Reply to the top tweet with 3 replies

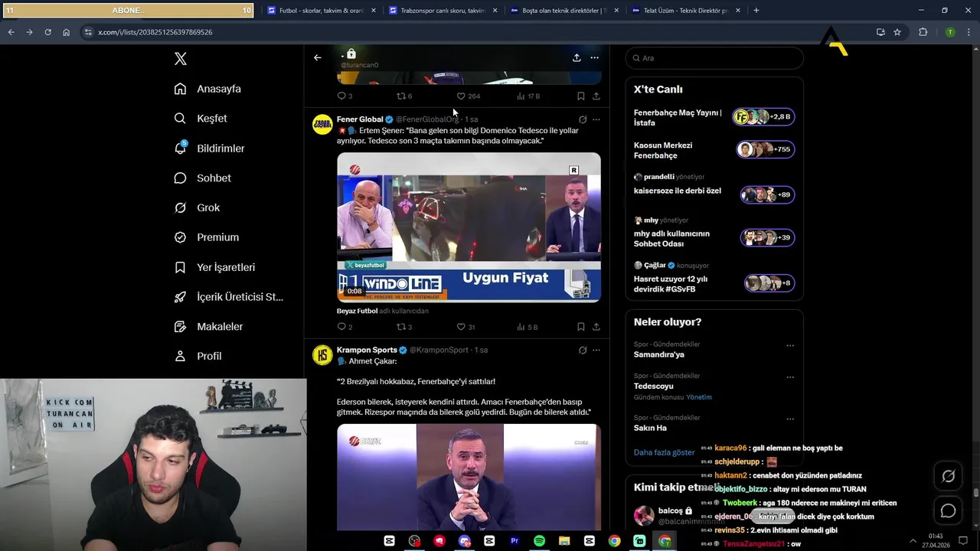[345, 96]
